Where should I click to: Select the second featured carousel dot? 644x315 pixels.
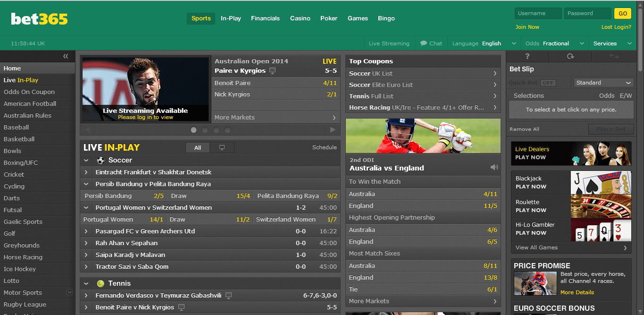(x=205, y=130)
